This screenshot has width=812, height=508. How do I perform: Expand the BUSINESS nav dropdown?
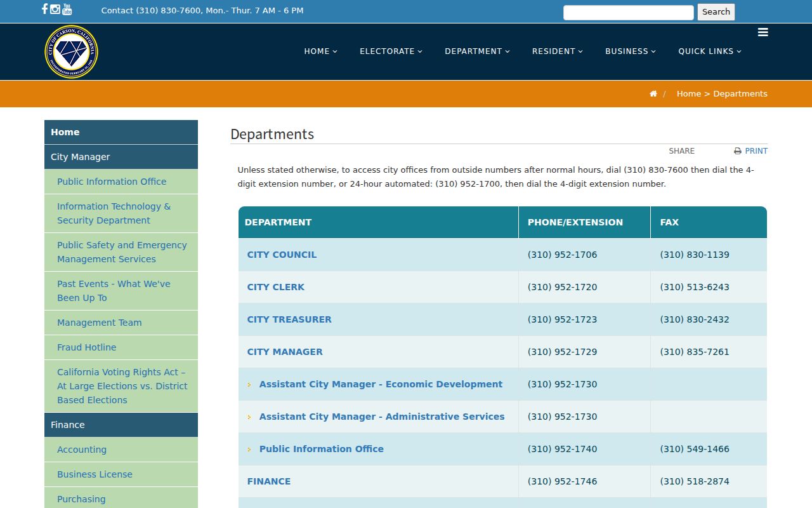(631, 51)
